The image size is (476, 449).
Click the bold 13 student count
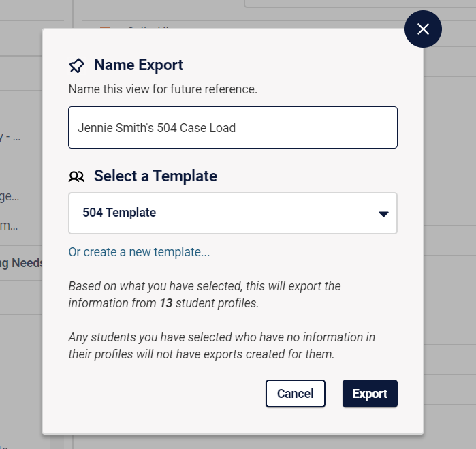[166, 303]
